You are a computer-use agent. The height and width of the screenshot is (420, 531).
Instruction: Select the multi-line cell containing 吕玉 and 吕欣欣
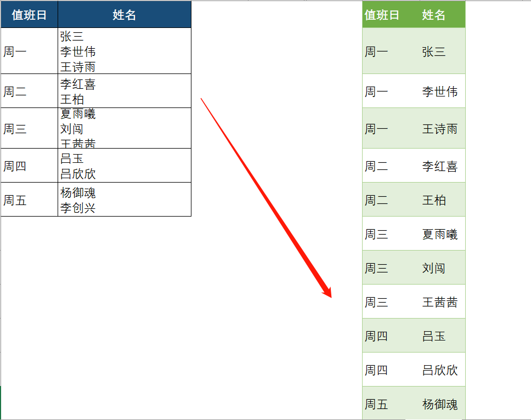[x=125, y=166]
